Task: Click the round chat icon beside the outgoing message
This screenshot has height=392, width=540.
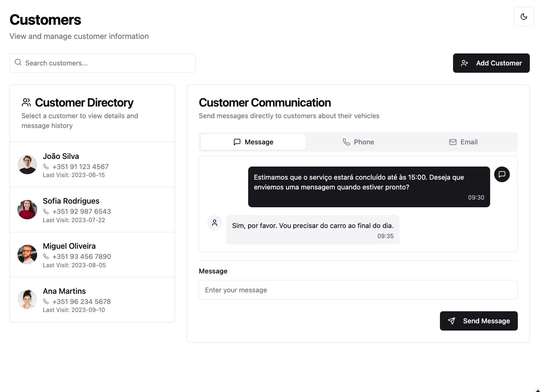Action: [x=502, y=174]
